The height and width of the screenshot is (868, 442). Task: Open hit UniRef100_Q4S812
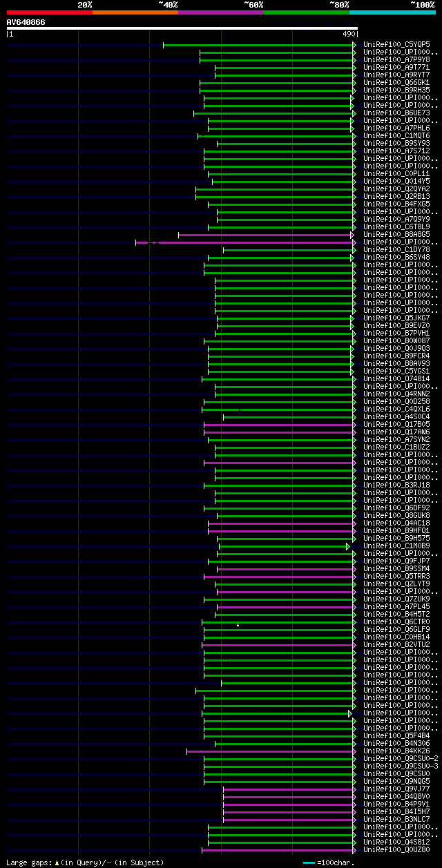point(396,842)
